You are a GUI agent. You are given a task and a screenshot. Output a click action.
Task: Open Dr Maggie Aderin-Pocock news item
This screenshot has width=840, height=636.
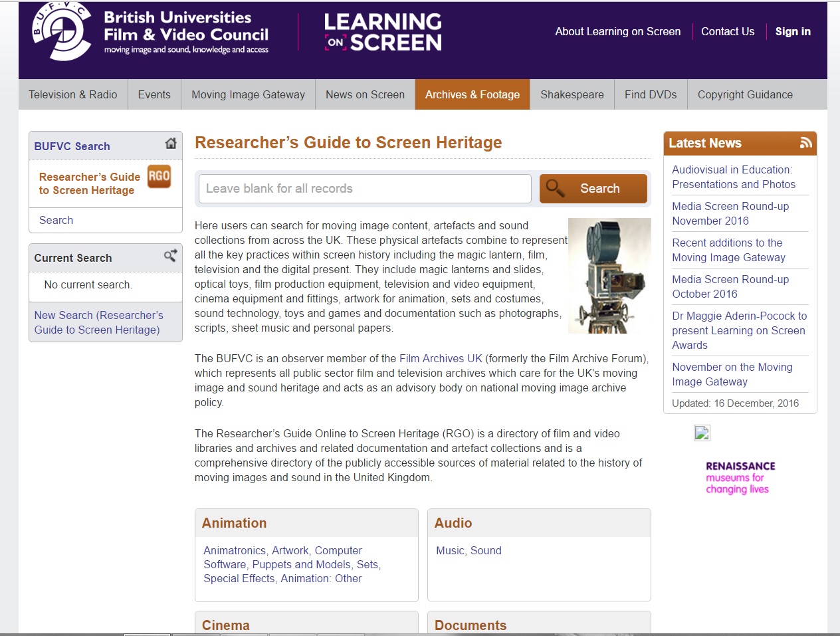point(740,330)
